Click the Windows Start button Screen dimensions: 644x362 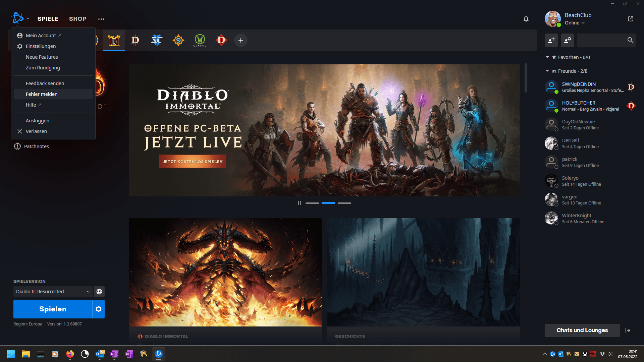[x=11, y=354]
